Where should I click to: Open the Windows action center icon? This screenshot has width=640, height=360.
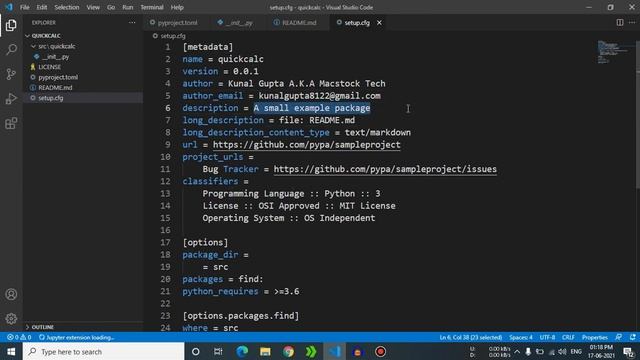(x=628, y=351)
